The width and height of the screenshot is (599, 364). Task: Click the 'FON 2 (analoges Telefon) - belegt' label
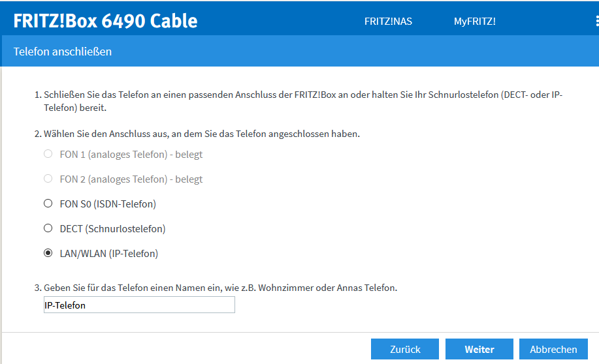pos(131,179)
